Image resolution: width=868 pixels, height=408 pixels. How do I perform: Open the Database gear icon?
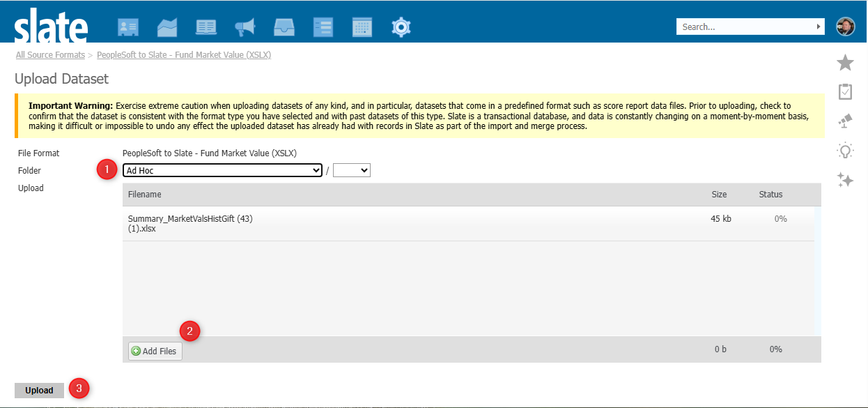coord(401,27)
